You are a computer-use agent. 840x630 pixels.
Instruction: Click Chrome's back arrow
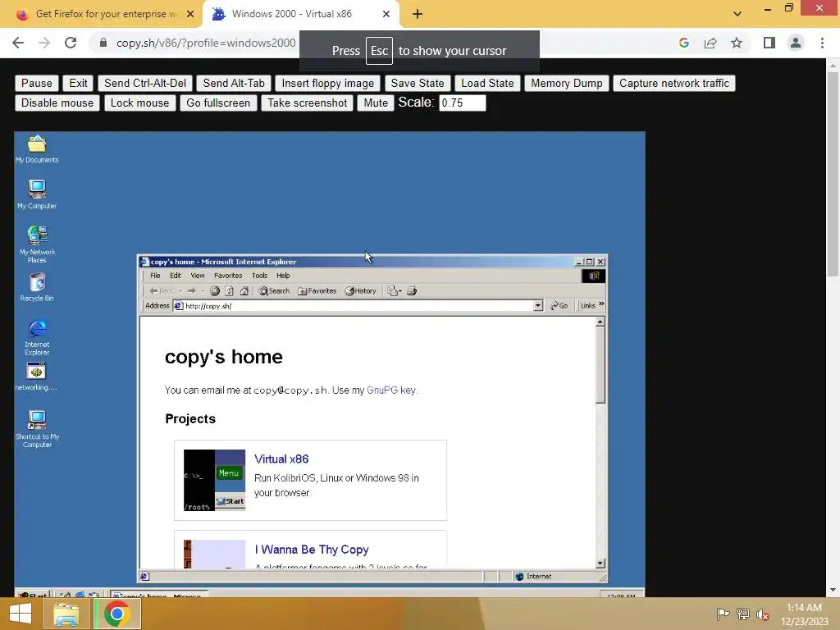pos(18,43)
